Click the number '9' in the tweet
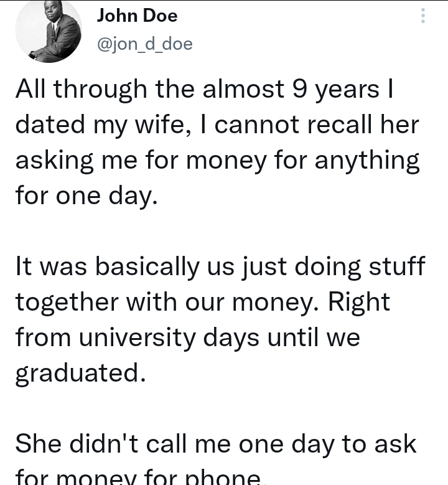448x485 pixels. click(x=299, y=90)
